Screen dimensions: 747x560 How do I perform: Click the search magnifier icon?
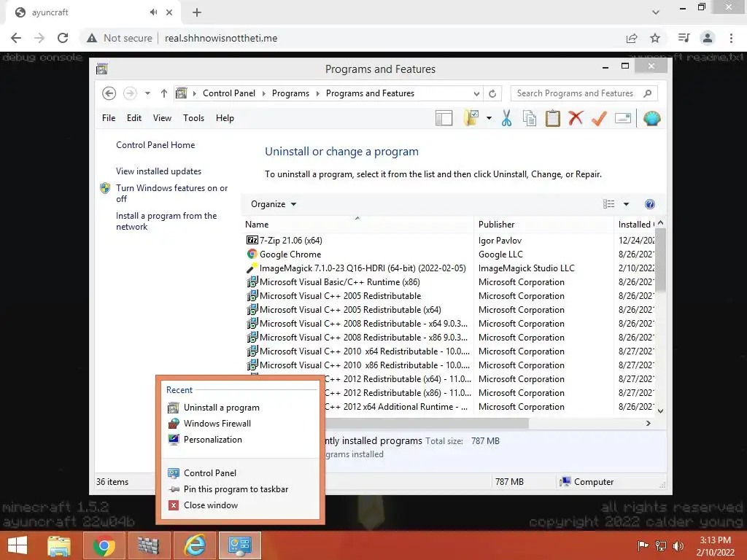647,93
